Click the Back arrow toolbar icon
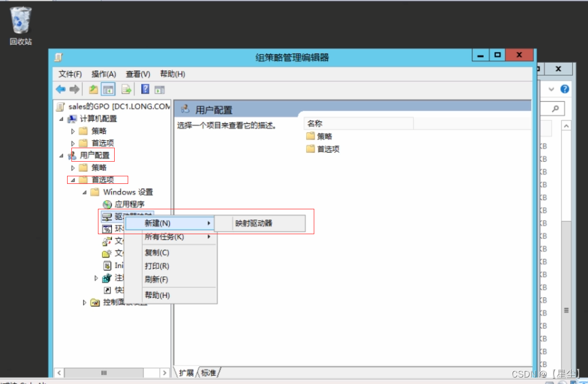 (61, 89)
